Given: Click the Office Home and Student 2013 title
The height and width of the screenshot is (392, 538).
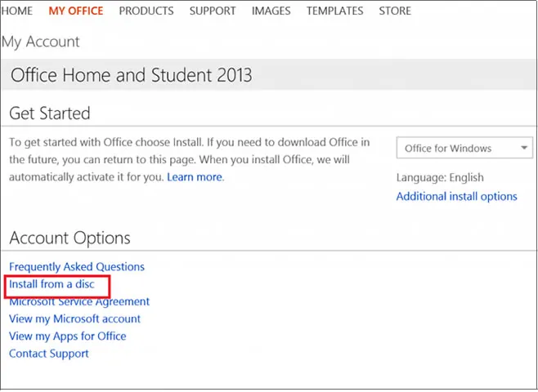Looking at the screenshot, I should 132,74.
